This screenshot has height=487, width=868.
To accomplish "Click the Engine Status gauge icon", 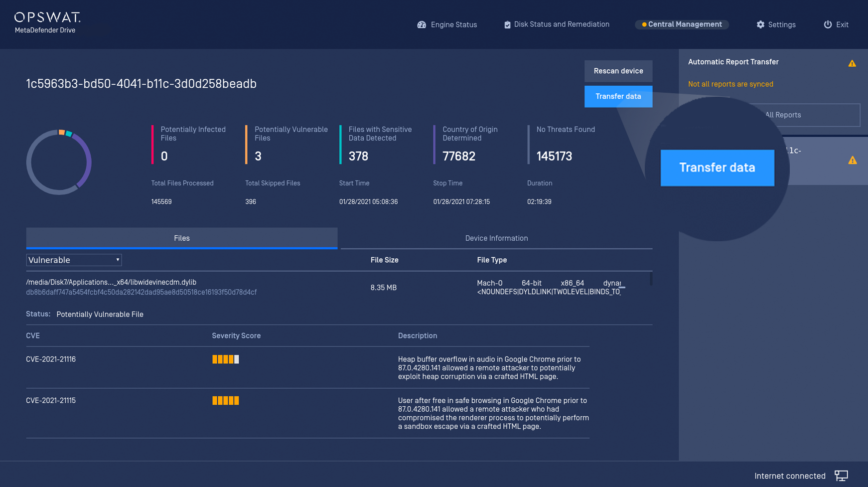I will coord(422,24).
